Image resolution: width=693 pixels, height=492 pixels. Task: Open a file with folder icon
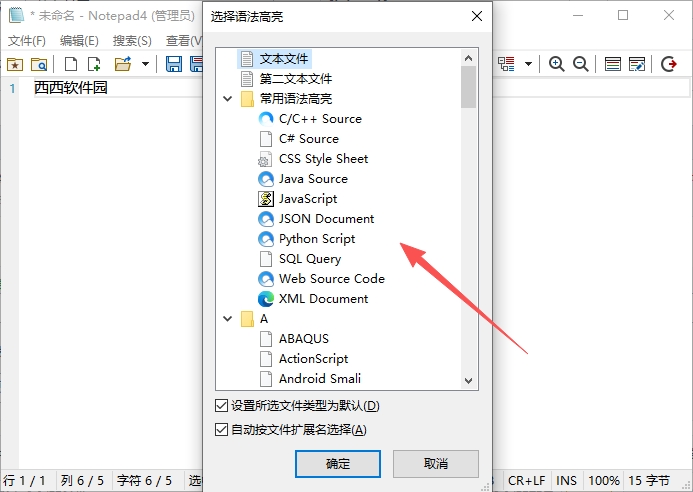pyautogui.click(x=123, y=65)
